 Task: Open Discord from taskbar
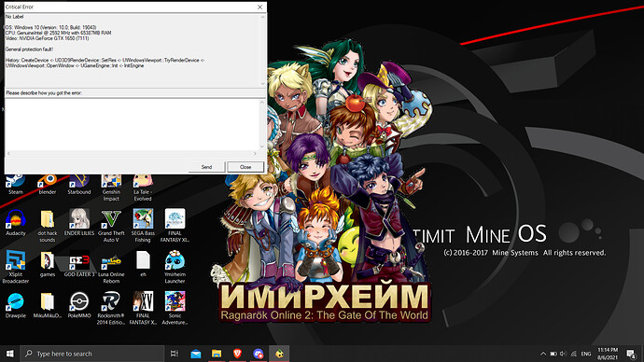[x=259, y=354]
